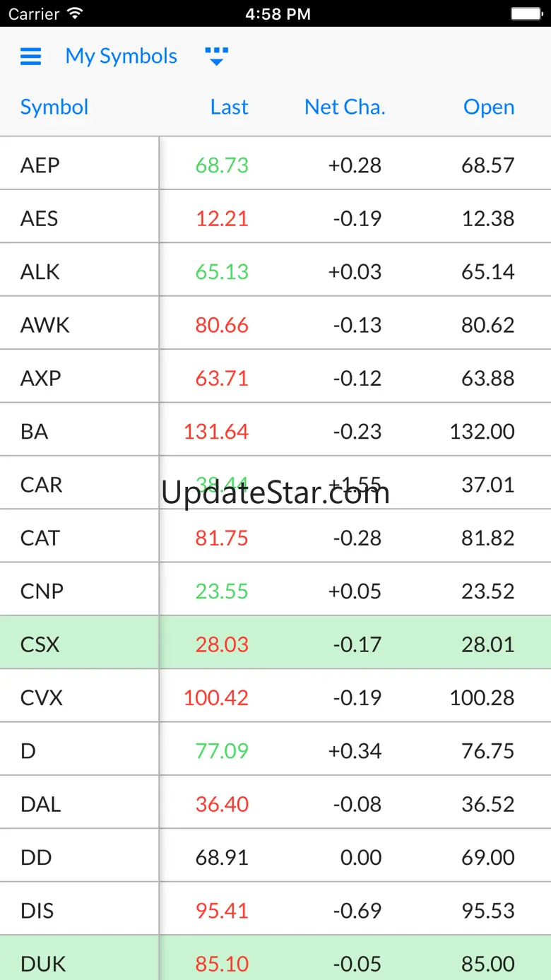Tap the My Symbols title
This screenshot has width=551, height=980.
click(122, 57)
